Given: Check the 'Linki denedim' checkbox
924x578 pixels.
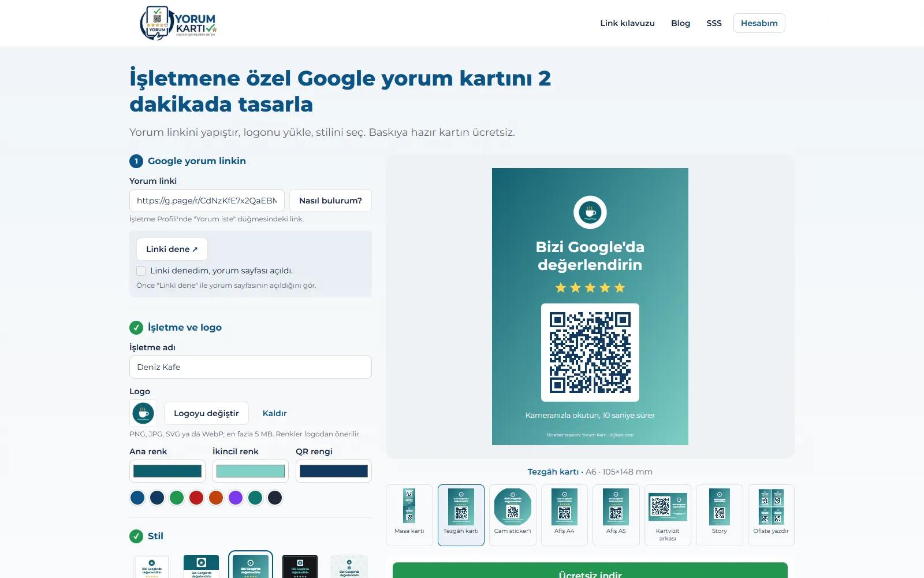Looking at the screenshot, I should click(141, 271).
